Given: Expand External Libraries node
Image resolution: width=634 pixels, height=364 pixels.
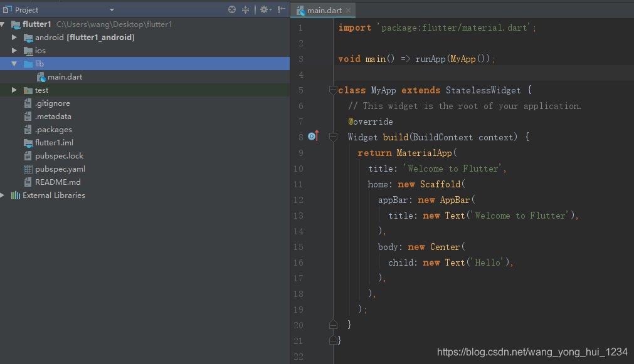Looking at the screenshot, I should 3,195.
